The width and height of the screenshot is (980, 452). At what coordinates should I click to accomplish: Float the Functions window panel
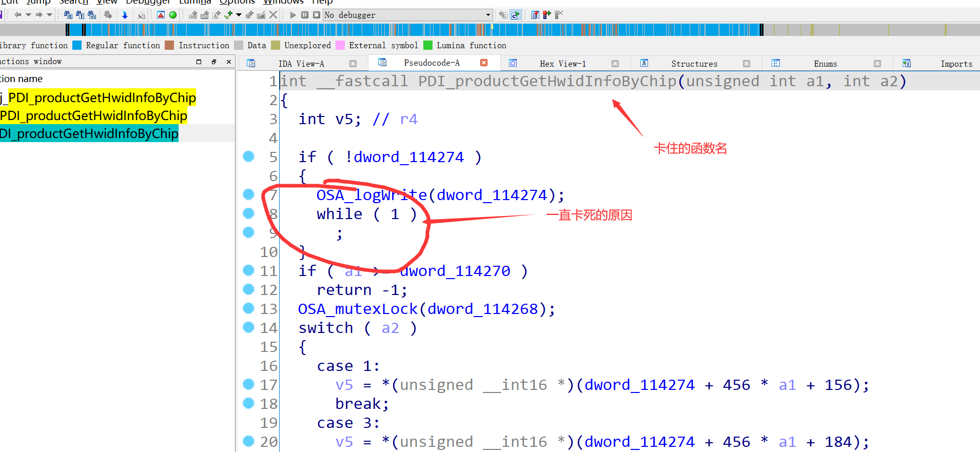[214, 62]
